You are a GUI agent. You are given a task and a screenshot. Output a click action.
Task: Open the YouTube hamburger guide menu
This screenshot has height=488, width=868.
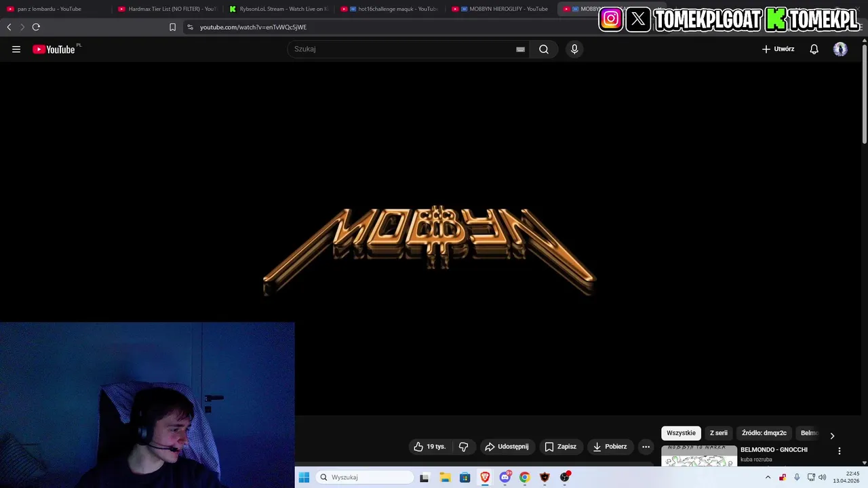click(16, 49)
